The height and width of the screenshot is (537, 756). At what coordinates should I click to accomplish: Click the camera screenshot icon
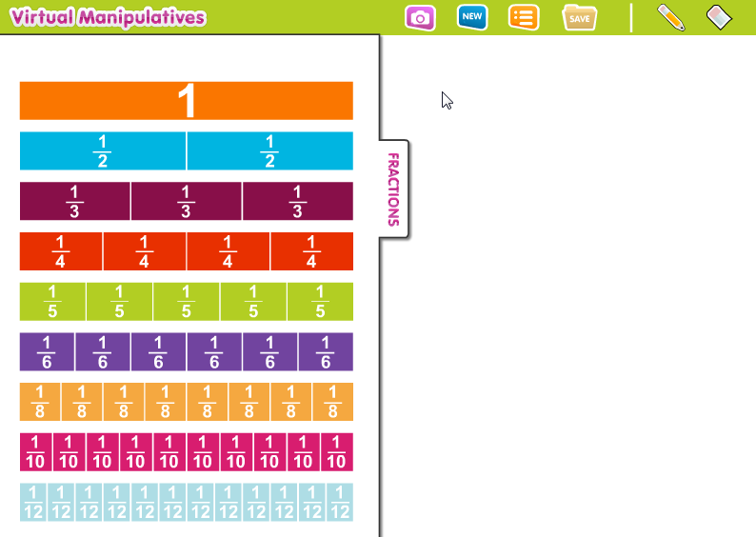pyautogui.click(x=420, y=17)
